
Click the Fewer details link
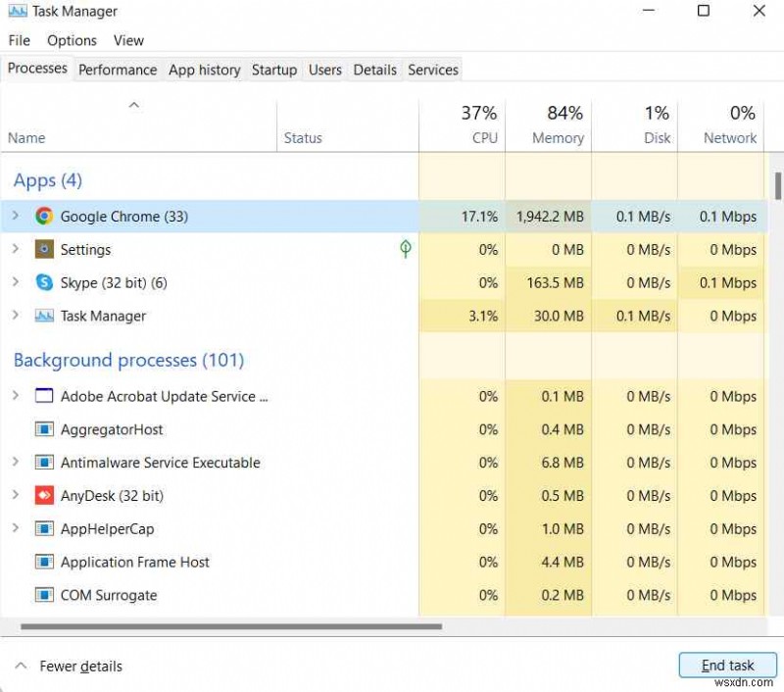click(x=81, y=666)
